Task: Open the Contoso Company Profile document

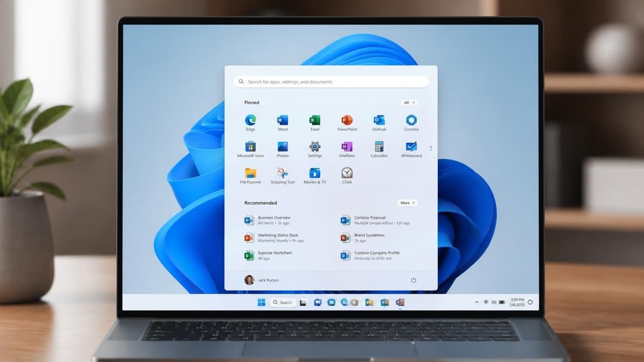Action: pyautogui.click(x=371, y=255)
